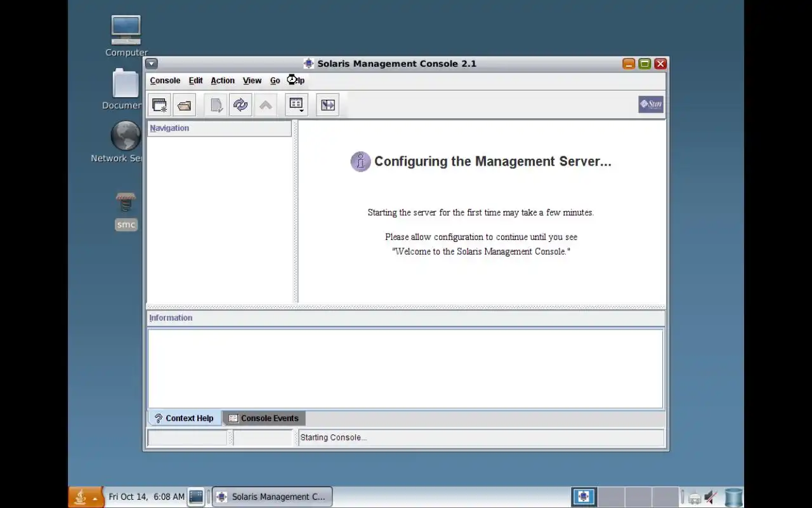
Task: Open the View style dropdown button
Action: point(296,105)
